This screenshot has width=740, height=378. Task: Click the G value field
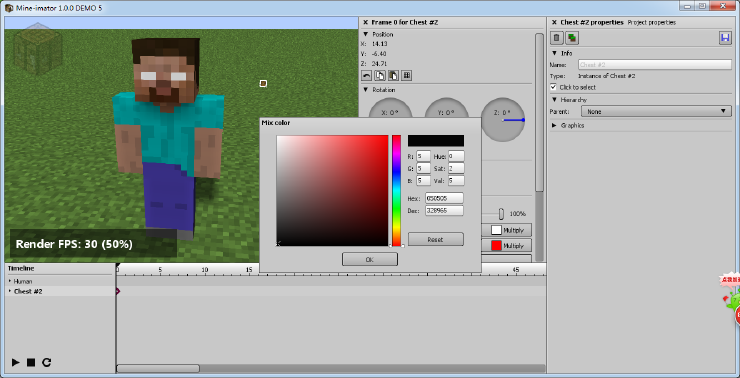point(423,168)
